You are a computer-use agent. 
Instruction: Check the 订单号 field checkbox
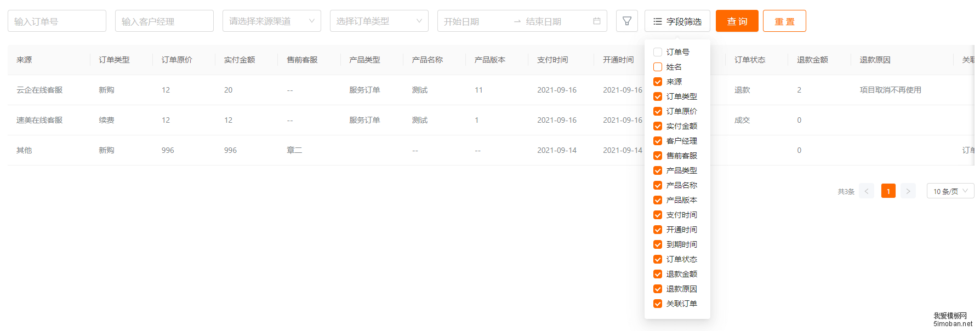[658, 52]
